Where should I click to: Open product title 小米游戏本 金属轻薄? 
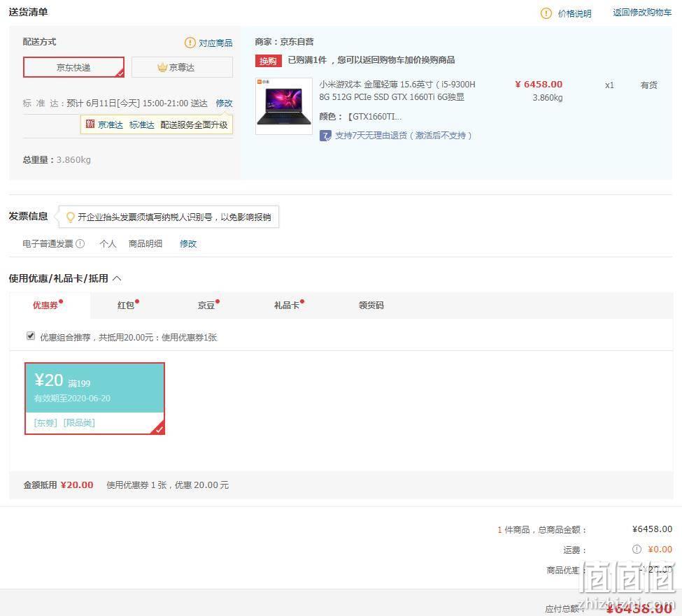click(397, 90)
